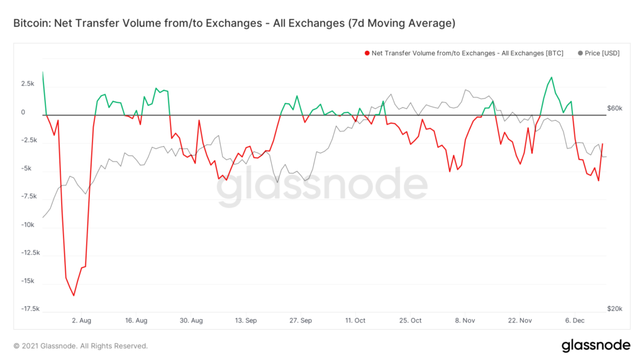This screenshot has height=362, width=644.
Task: Click the glassnode watermark in chart center
Action: click(x=322, y=187)
